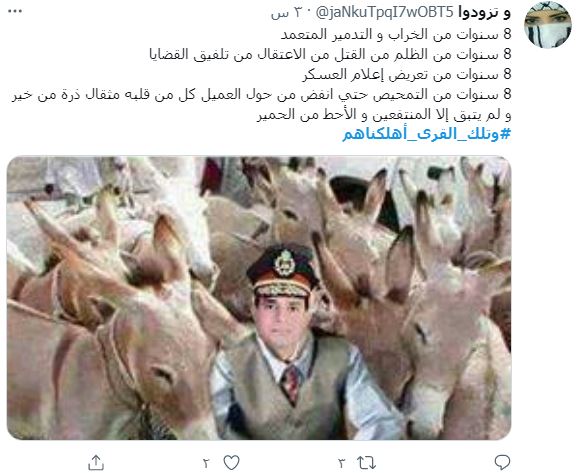The image size is (579, 473).
Task: Click the military cap in the photo
Action: coord(282,270)
